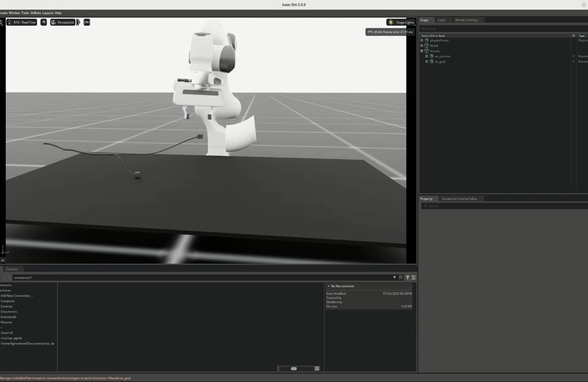The width and height of the screenshot is (588, 382).
Task: Click the bookmark icon in browser path bar
Action: [401, 278]
